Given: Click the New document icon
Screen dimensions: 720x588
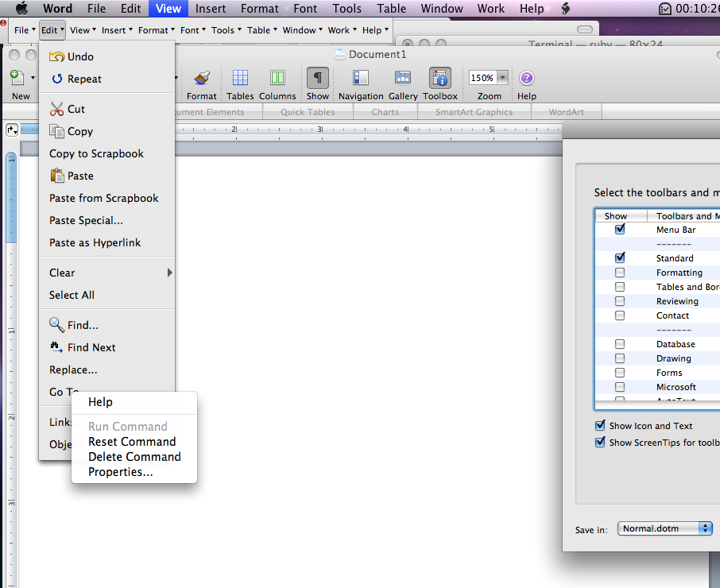Looking at the screenshot, I should (17, 78).
